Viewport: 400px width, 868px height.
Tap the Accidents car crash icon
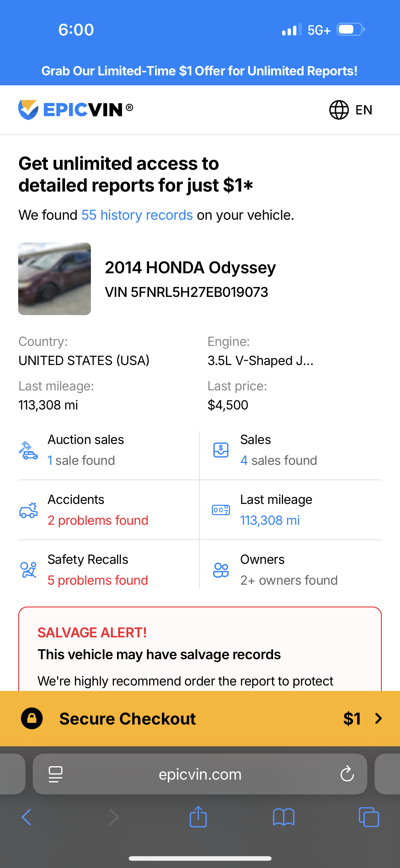28,510
